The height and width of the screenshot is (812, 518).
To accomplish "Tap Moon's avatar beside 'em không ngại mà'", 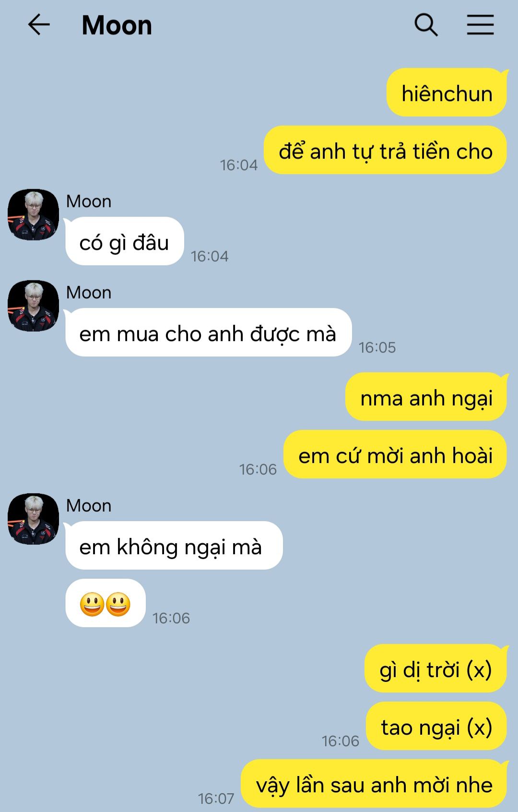I will pos(33,519).
